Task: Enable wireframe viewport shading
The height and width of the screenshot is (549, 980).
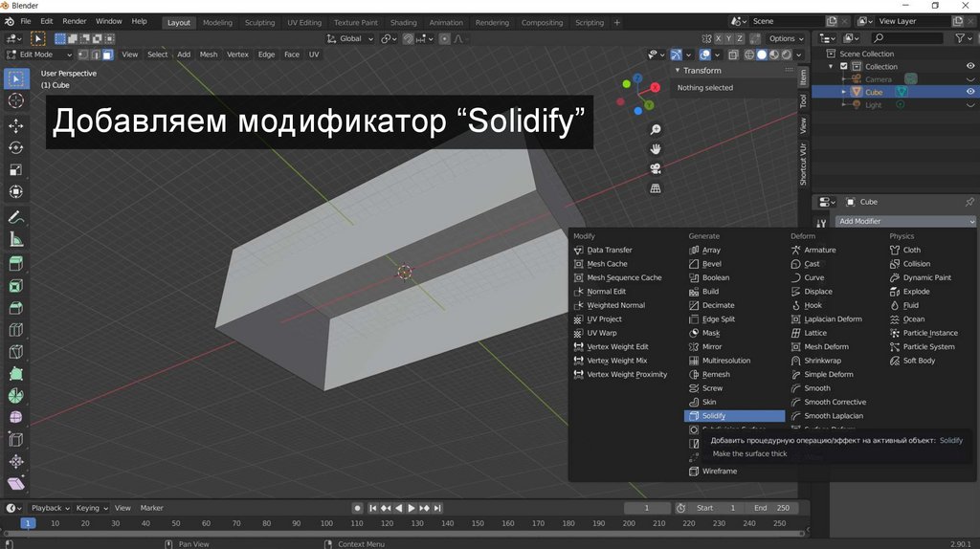Action: (x=748, y=55)
